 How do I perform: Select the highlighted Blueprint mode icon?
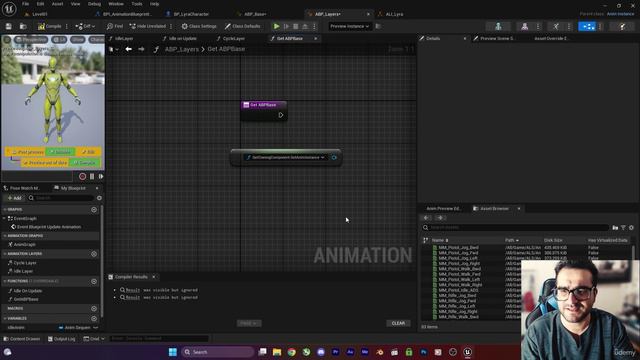587,26
